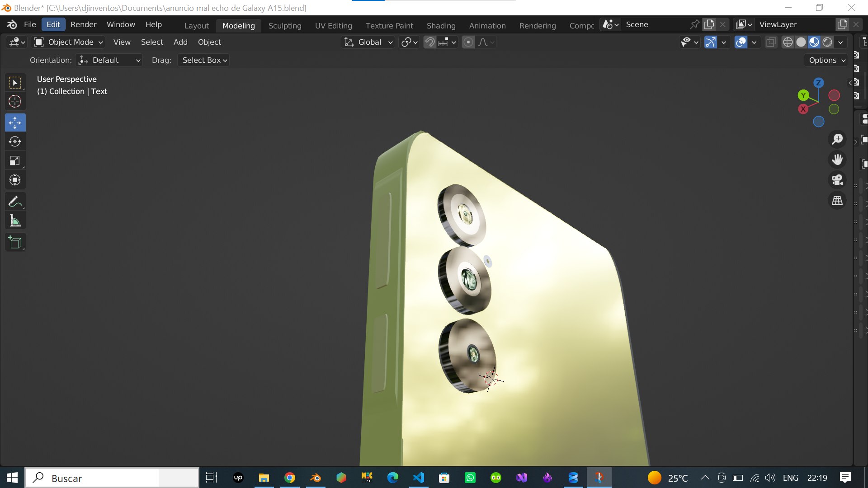This screenshot has width=868, height=488.
Task: Open Blender from the Windows taskbar
Action: (x=316, y=478)
